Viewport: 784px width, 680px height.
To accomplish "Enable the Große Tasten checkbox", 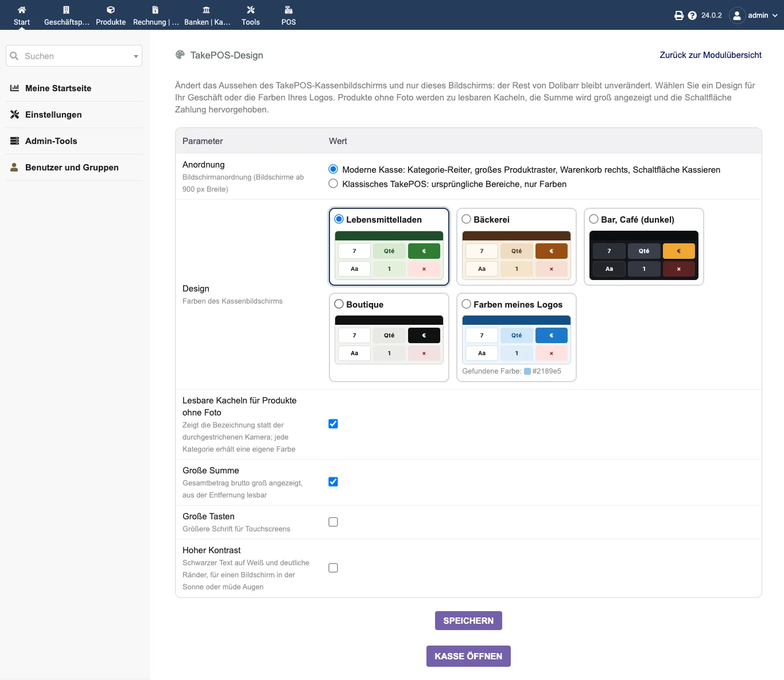I will coord(333,522).
